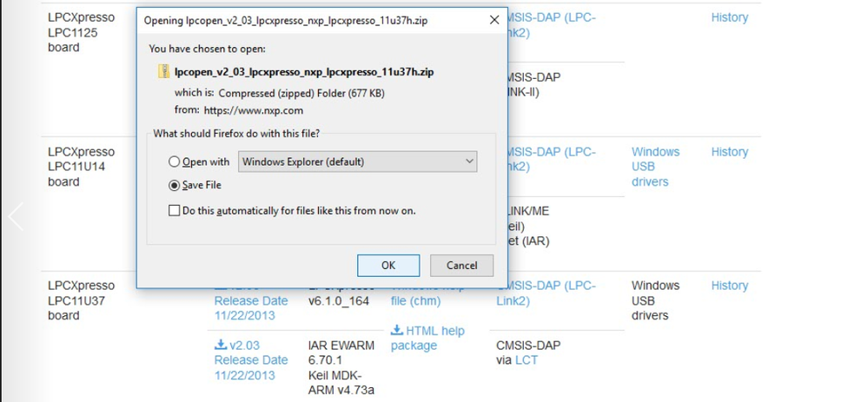The width and height of the screenshot is (868, 402).
Task: Click 'v6.1.0_164' version text
Action: (x=339, y=301)
